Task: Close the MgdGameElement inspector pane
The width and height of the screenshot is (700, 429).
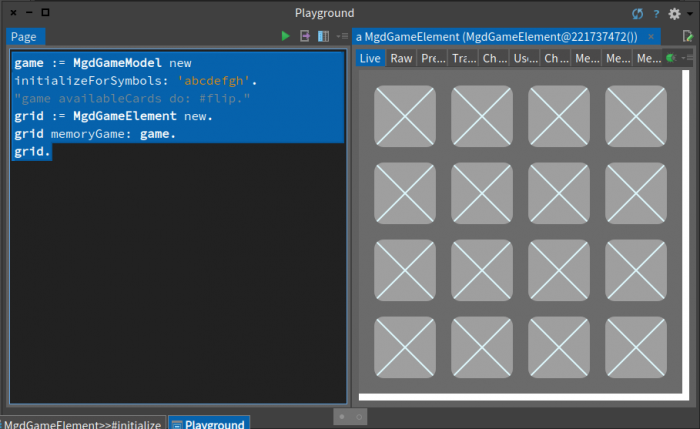Action: point(651,37)
